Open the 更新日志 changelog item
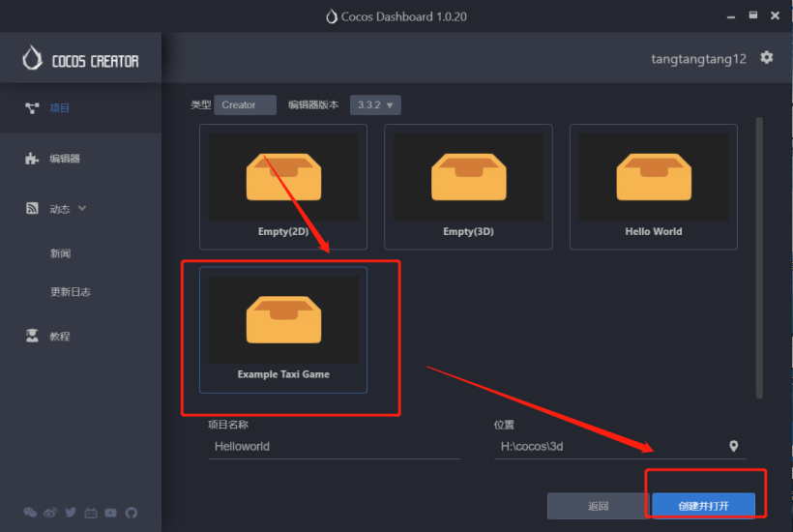The image size is (793, 532). (x=71, y=292)
